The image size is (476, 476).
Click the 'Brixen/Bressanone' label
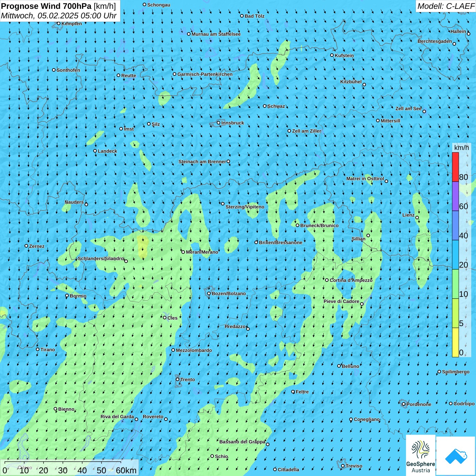[280, 242]
